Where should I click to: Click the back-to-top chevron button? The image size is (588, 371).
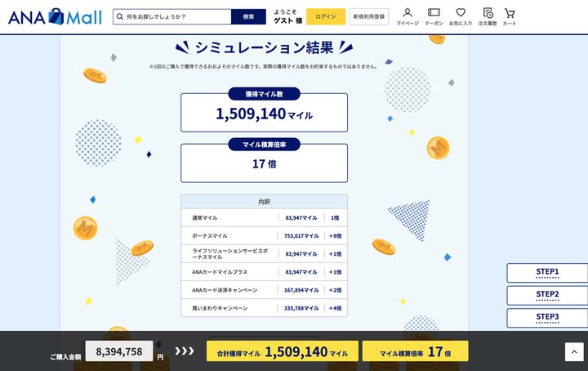coord(574,352)
